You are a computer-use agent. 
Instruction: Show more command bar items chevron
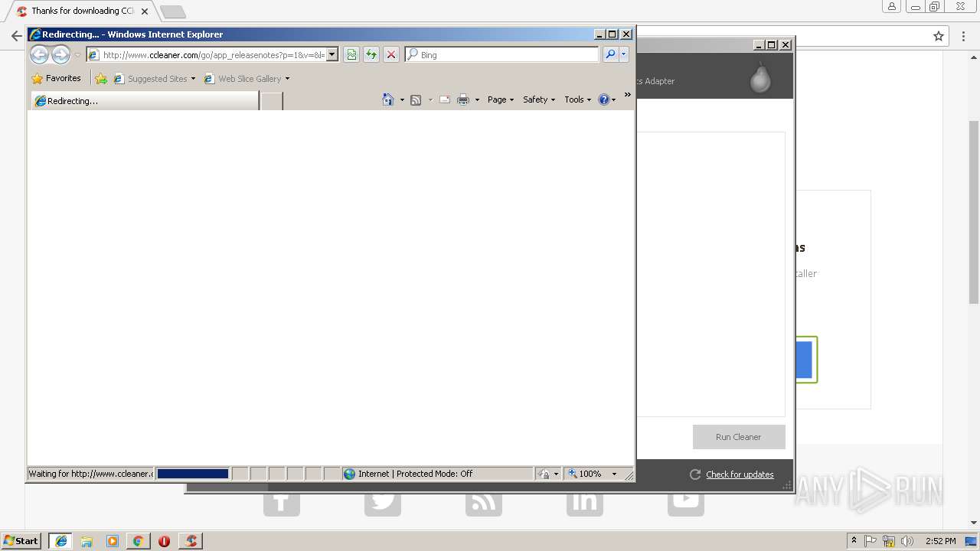[627, 95]
